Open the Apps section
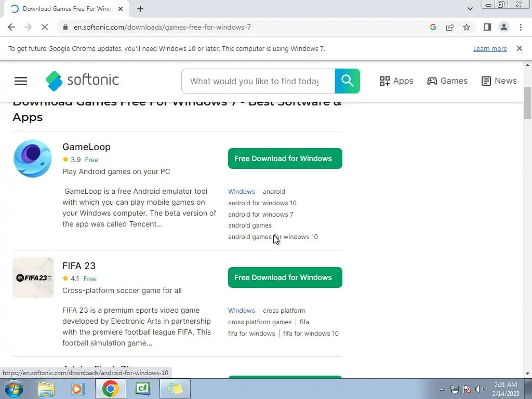The height and width of the screenshot is (399, 532). click(396, 81)
